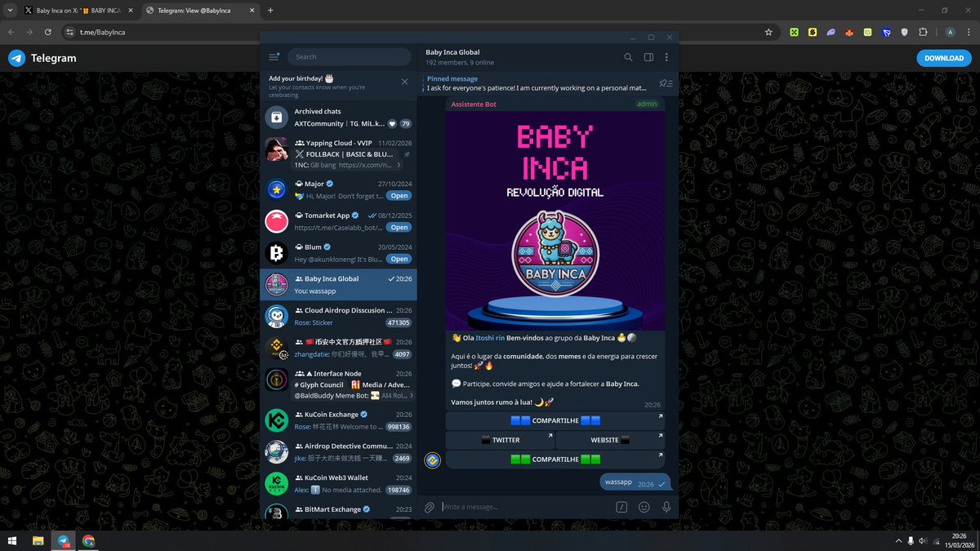The width and height of the screenshot is (980, 551).
Task: Open the bot commands slash icon
Action: click(x=621, y=507)
